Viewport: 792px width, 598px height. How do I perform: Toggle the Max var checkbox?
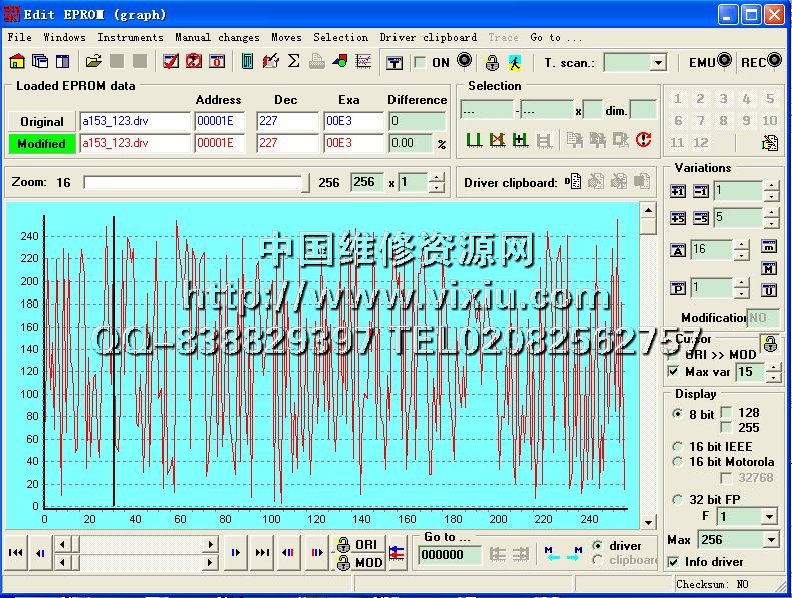tap(673, 372)
